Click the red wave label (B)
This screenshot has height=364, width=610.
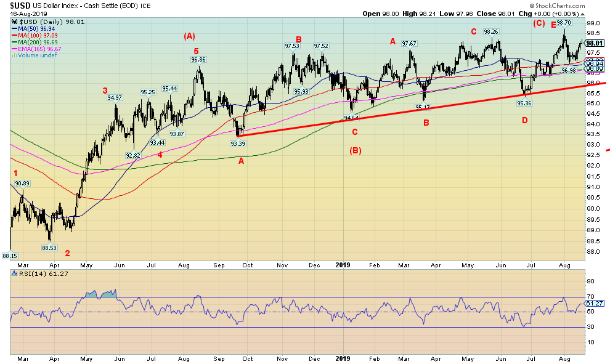click(356, 150)
